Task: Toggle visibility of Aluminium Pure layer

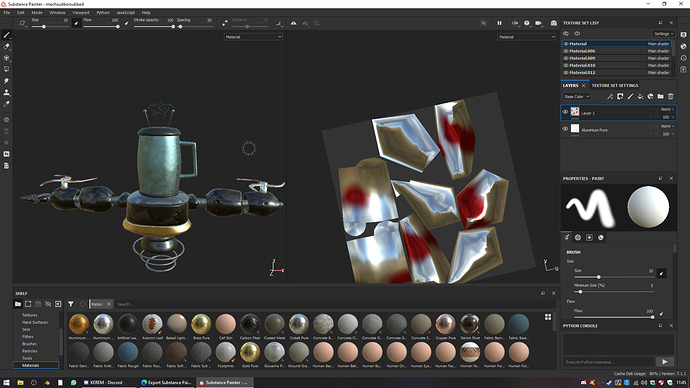Action: (x=565, y=129)
